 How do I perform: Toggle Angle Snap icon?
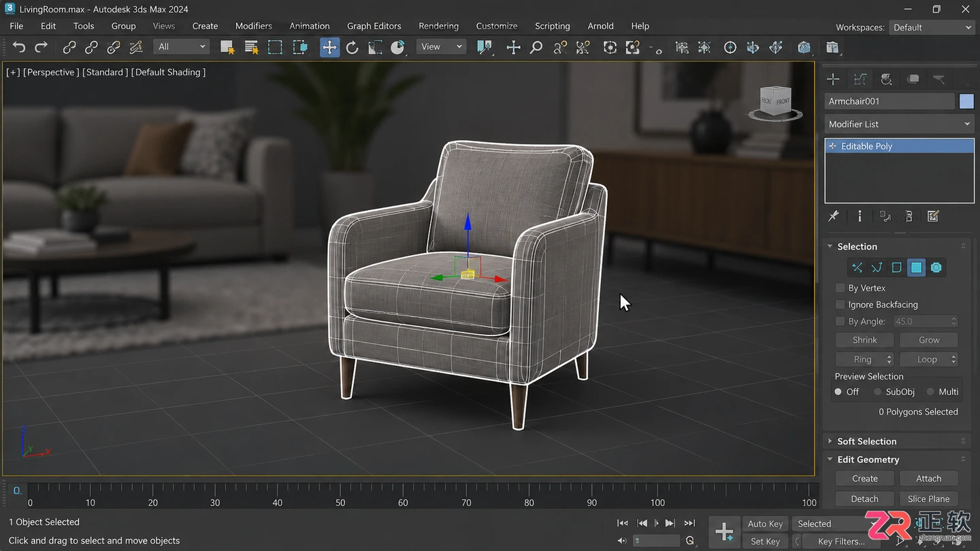[x=560, y=47]
